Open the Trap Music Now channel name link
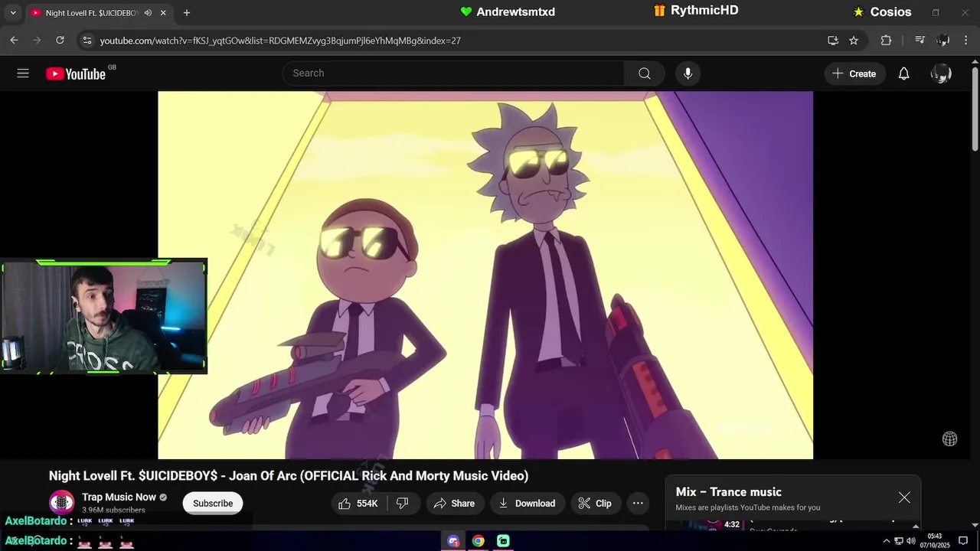Image resolution: width=980 pixels, height=551 pixels. pos(119,497)
